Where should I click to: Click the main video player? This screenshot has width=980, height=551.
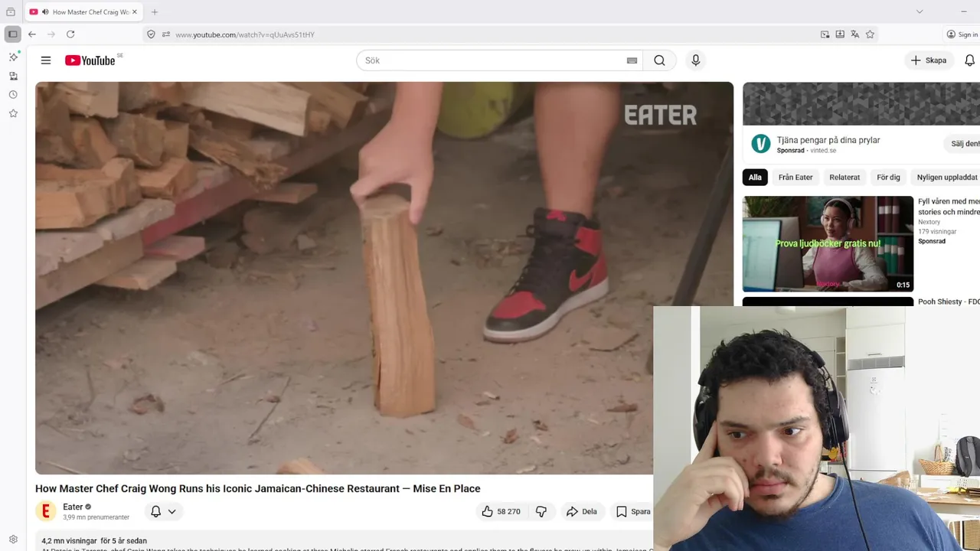(x=384, y=278)
